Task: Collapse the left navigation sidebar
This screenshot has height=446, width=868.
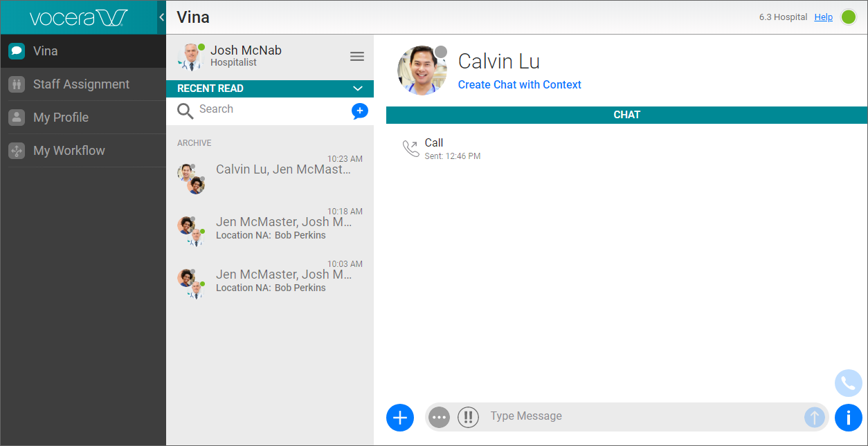Action: [x=161, y=17]
